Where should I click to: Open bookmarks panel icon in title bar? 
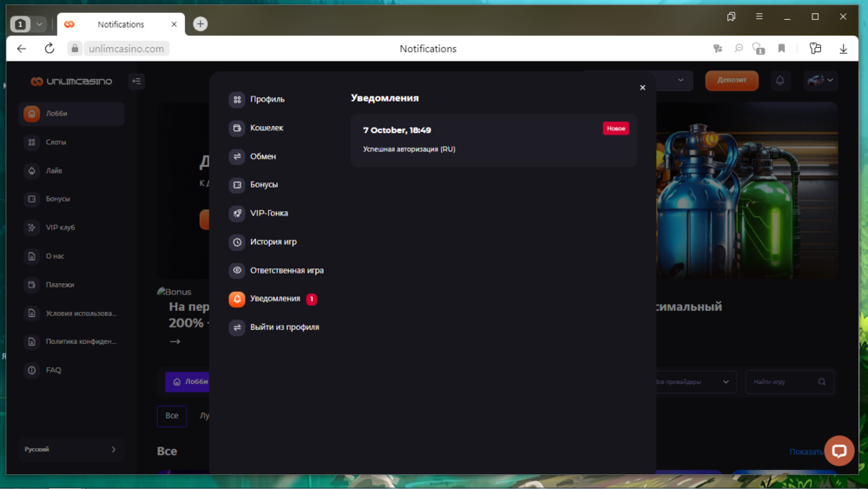pos(731,17)
